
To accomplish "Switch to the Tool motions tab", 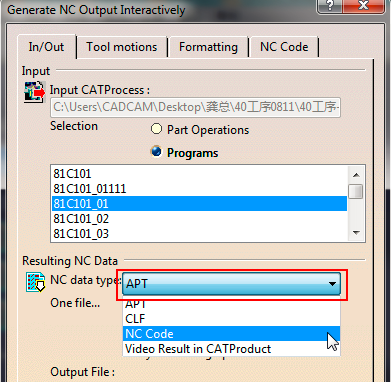I will [x=122, y=47].
